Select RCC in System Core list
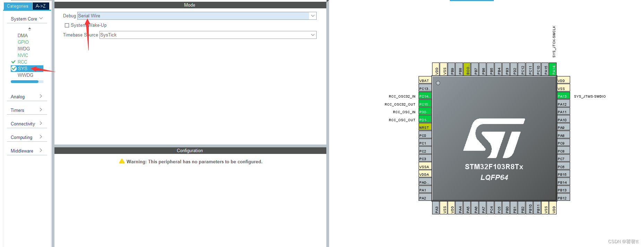The height and width of the screenshot is (247, 644). (22, 62)
